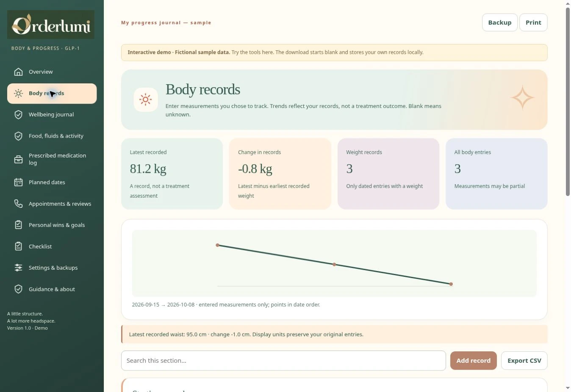
Task: Click the Personal wins & goals clipboard icon
Action: [18, 225]
